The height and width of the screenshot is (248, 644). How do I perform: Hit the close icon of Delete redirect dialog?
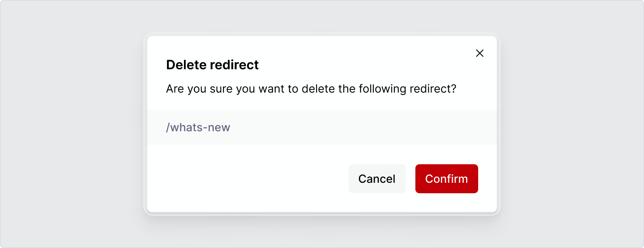pos(480,53)
